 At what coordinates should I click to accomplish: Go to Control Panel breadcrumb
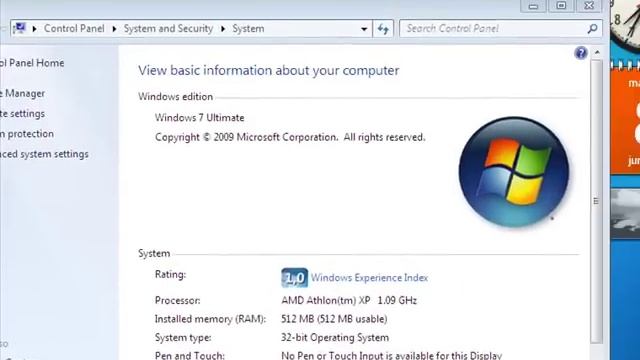pyautogui.click(x=74, y=29)
